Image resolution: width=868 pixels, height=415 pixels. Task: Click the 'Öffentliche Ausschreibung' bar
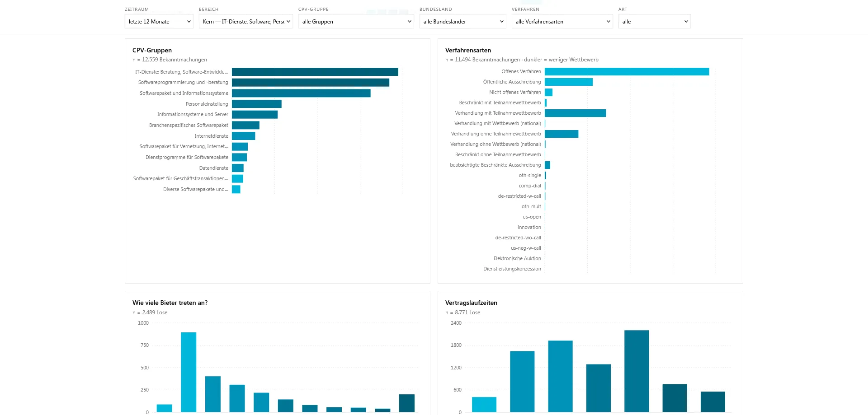[569, 82]
